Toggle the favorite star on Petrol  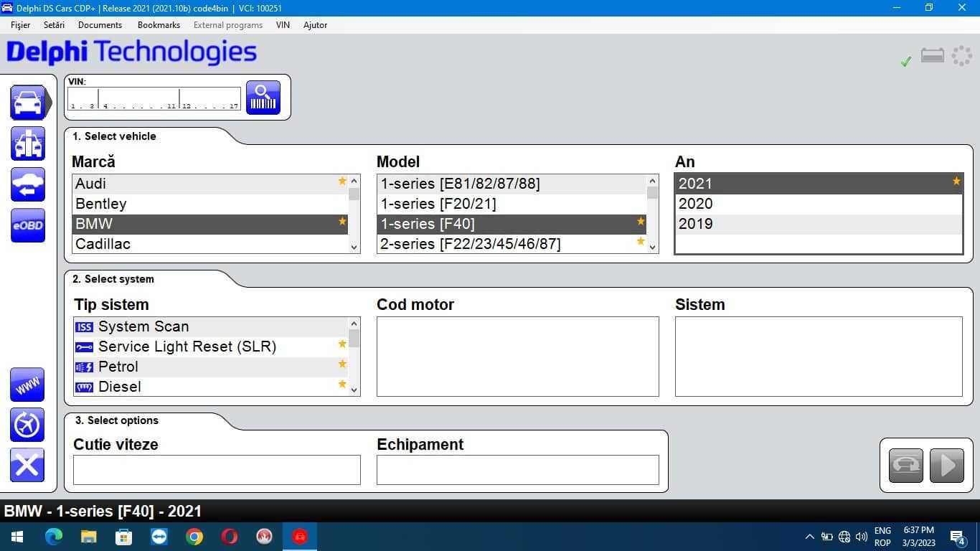[342, 364]
